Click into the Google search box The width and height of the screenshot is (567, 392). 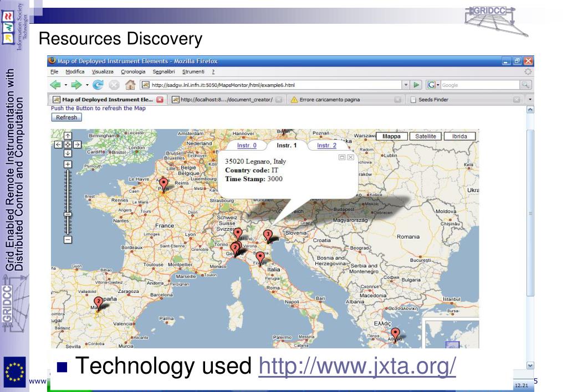(x=480, y=85)
